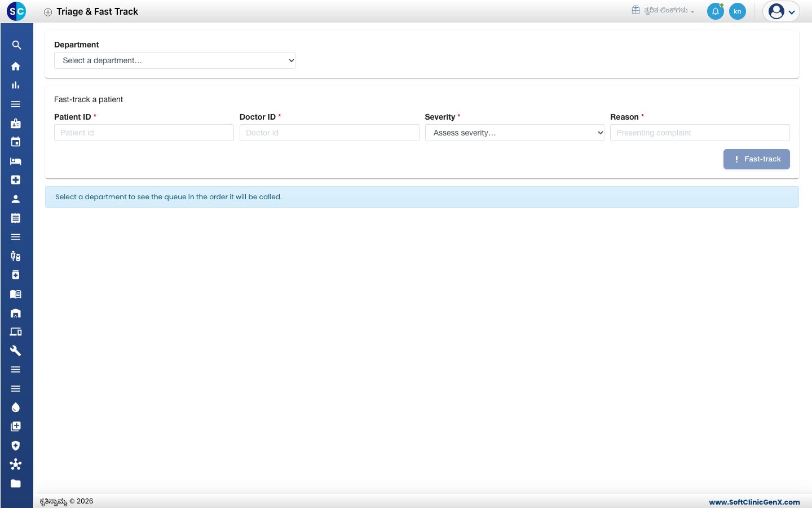The height and width of the screenshot is (508, 812).
Task: Open the shield with cross icon
Action: click(x=16, y=445)
